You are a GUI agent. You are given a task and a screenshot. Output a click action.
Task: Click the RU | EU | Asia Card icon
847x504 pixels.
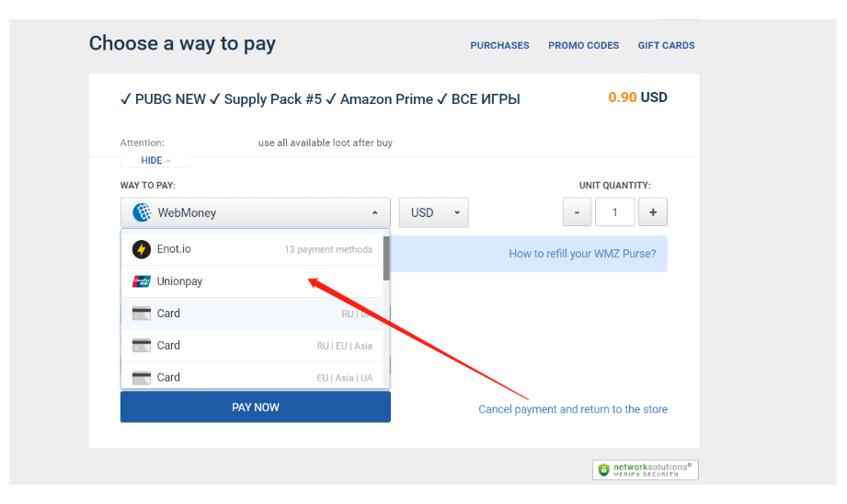click(142, 345)
